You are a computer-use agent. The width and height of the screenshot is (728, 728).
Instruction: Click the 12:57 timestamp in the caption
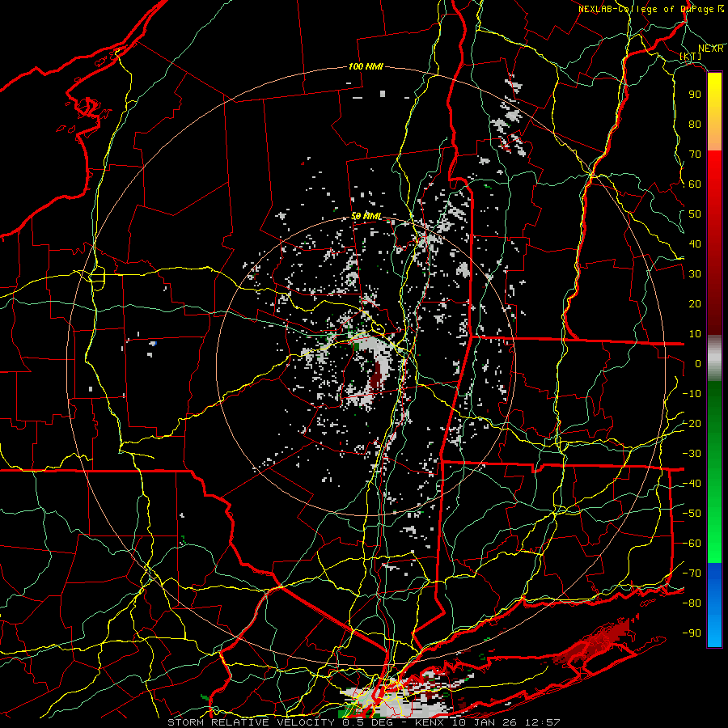coord(545,722)
